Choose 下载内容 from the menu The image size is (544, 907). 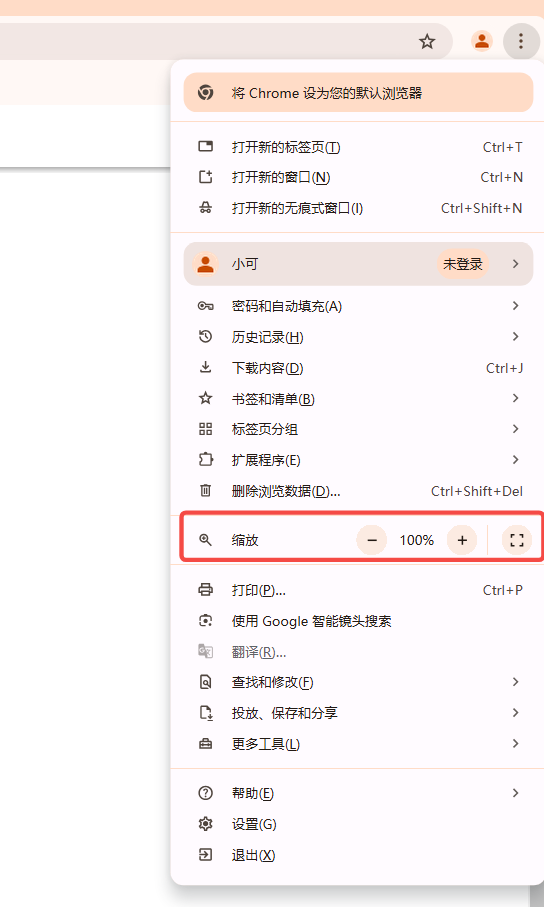pyautogui.click(x=358, y=368)
